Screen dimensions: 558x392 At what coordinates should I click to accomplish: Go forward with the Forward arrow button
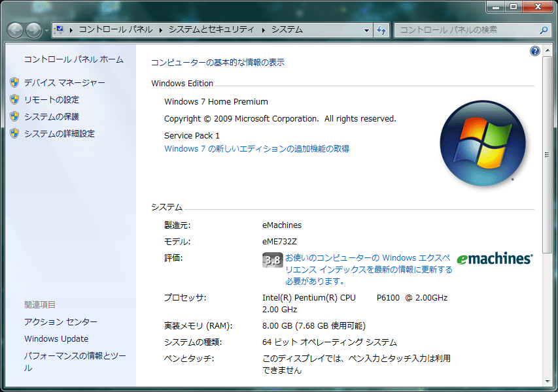click(x=34, y=30)
